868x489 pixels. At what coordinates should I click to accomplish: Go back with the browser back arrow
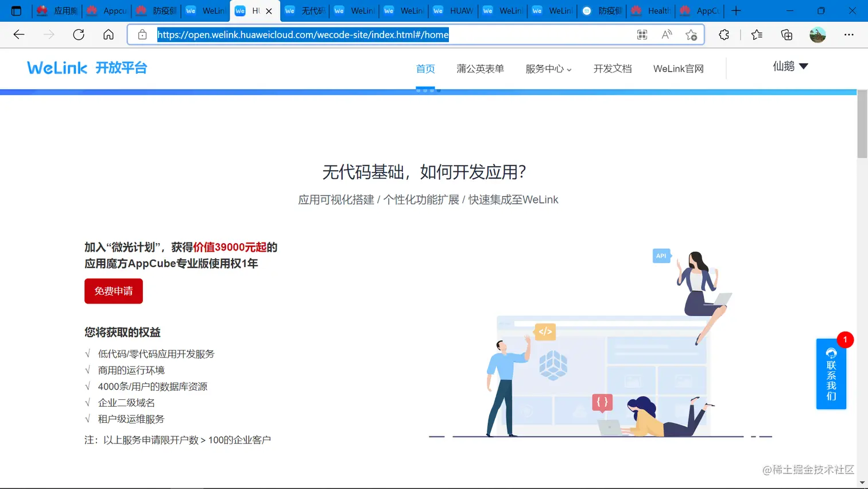coord(19,34)
